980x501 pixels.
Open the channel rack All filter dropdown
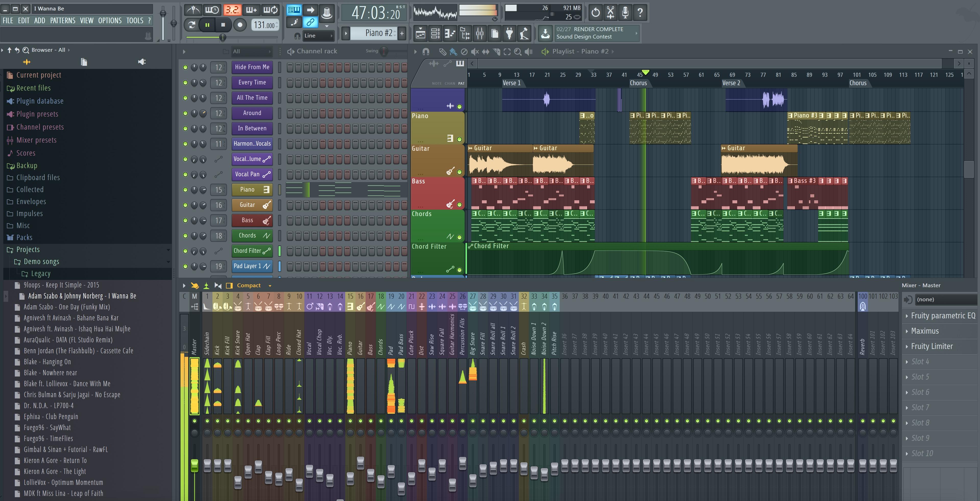252,51
